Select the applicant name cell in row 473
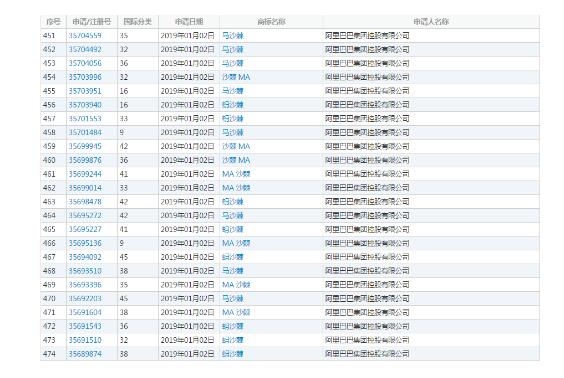This screenshot has height=378, width=564. tap(431, 340)
